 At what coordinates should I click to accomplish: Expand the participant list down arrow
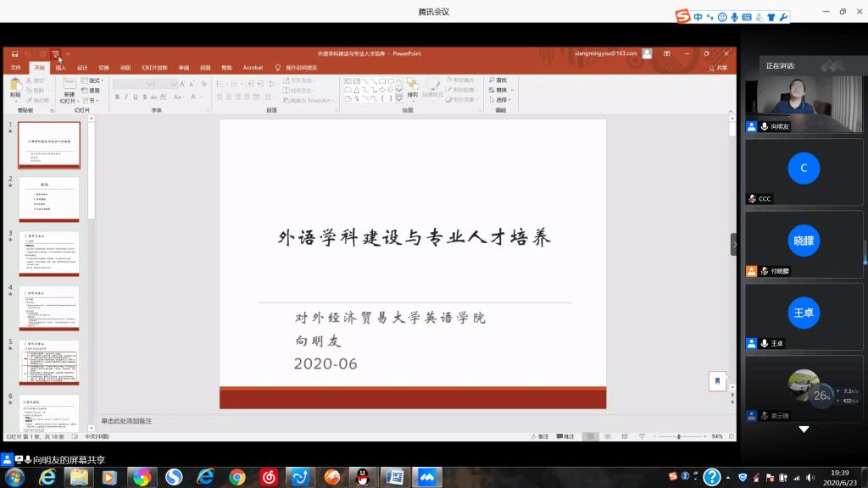click(804, 430)
